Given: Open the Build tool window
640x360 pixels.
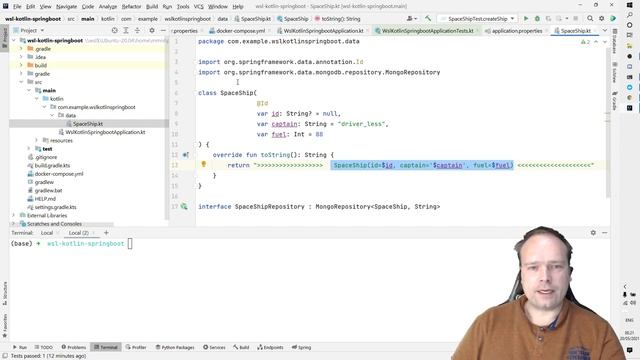Looking at the screenshot, I should [x=241, y=347].
